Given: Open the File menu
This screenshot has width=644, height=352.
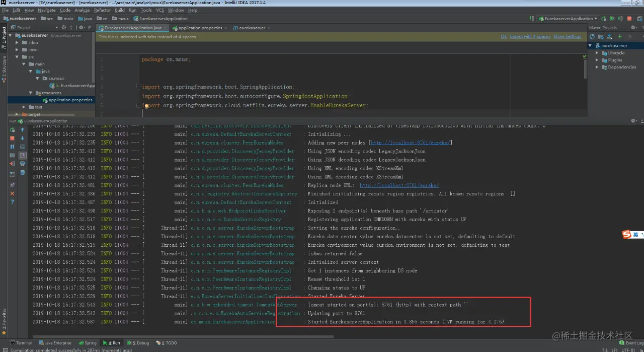Looking at the screenshot, I should (5, 10).
